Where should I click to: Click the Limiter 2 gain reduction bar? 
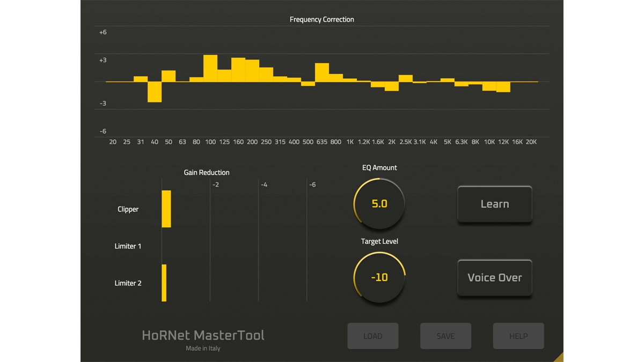pyautogui.click(x=164, y=283)
